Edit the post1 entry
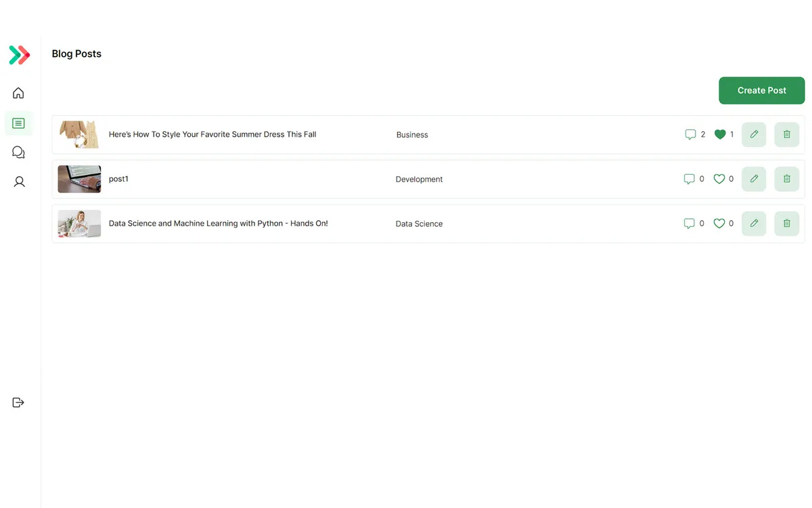 (x=754, y=179)
